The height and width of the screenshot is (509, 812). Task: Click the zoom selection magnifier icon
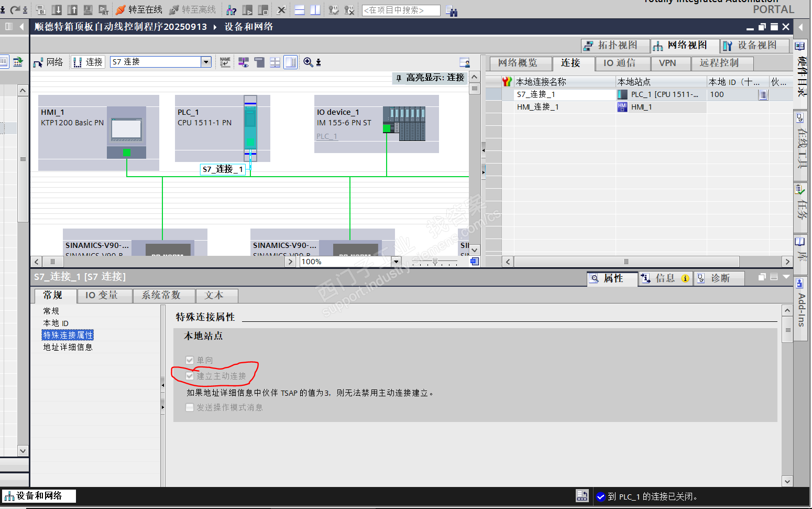click(x=309, y=62)
